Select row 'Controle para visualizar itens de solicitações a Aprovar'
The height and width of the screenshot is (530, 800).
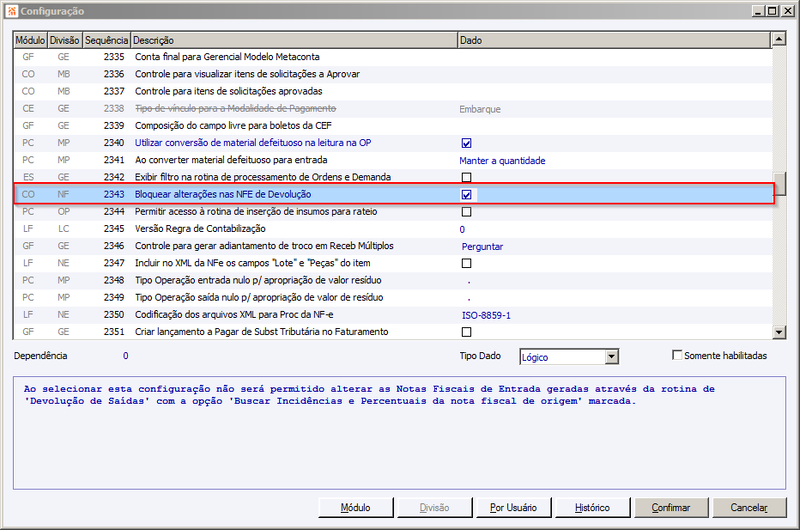click(x=392, y=74)
